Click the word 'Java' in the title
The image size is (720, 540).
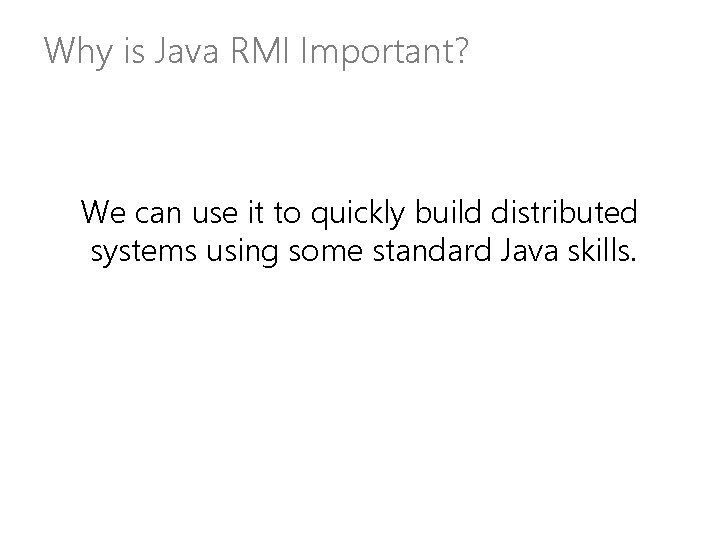(186, 50)
